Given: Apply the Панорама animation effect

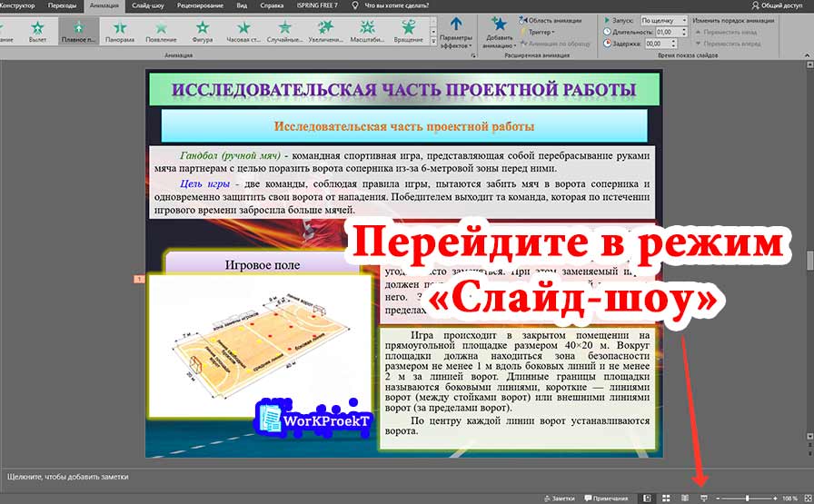Looking at the screenshot, I should (x=120, y=32).
